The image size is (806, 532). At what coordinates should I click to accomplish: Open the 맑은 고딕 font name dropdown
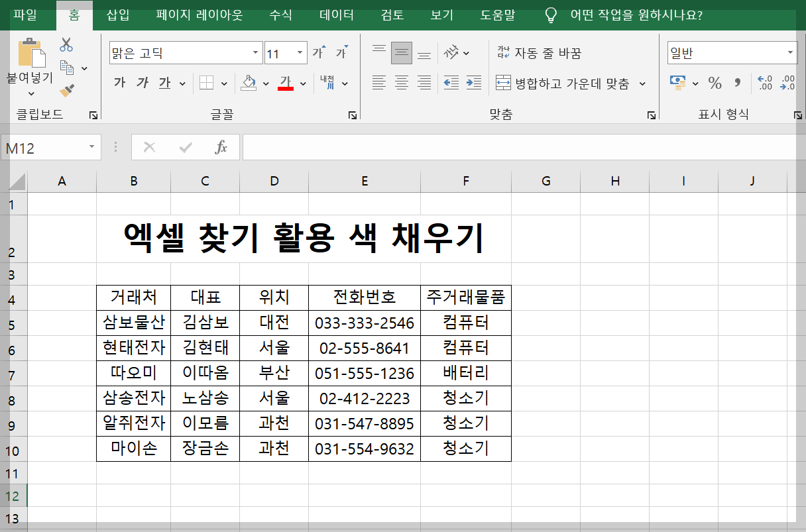pyautogui.click(x=255, y=52)
